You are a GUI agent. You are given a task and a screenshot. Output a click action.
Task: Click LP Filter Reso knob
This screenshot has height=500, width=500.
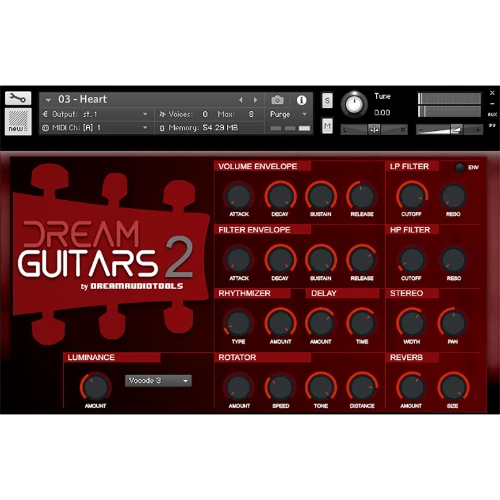click(x=453, y=196)
